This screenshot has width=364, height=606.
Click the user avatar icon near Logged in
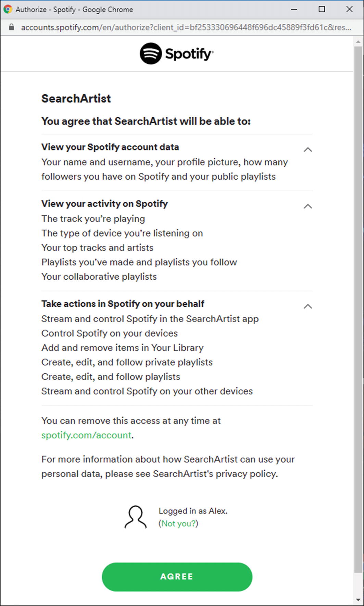[x=136, y=517]
